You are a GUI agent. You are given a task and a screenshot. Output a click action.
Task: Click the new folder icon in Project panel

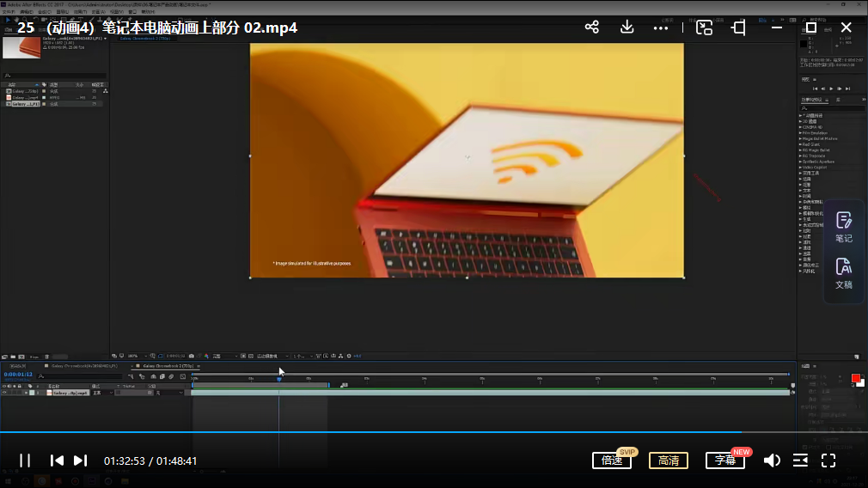point(13,357)
